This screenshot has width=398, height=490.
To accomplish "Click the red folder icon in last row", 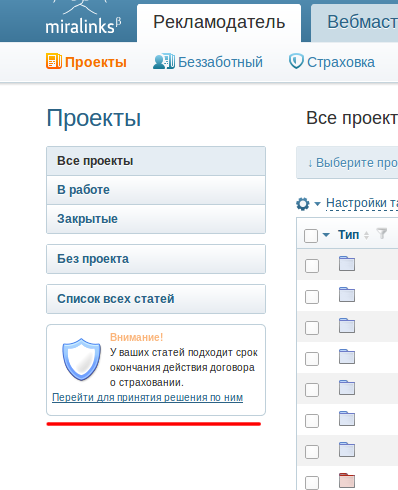I will pos(347,481).
